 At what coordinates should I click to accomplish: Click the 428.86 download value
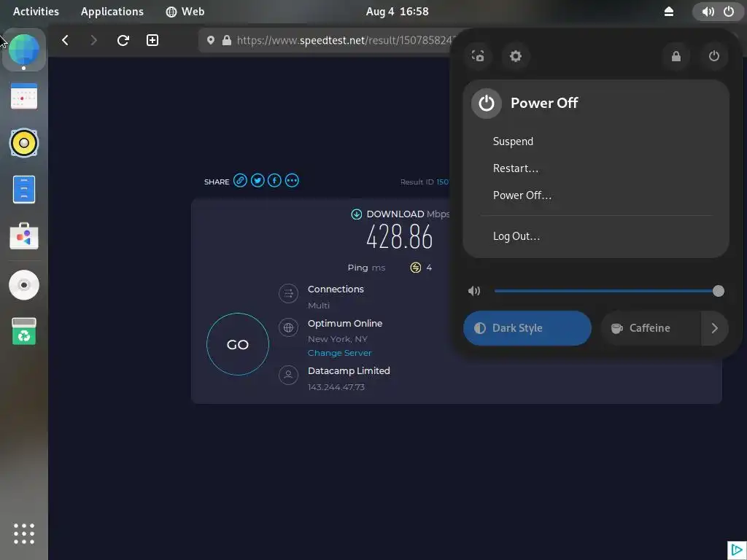coord(399,237)
